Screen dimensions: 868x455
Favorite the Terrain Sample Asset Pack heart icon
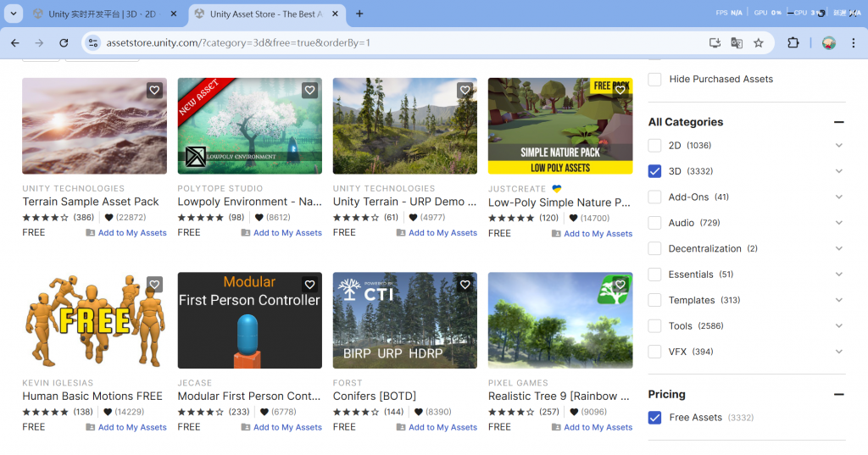154,90
